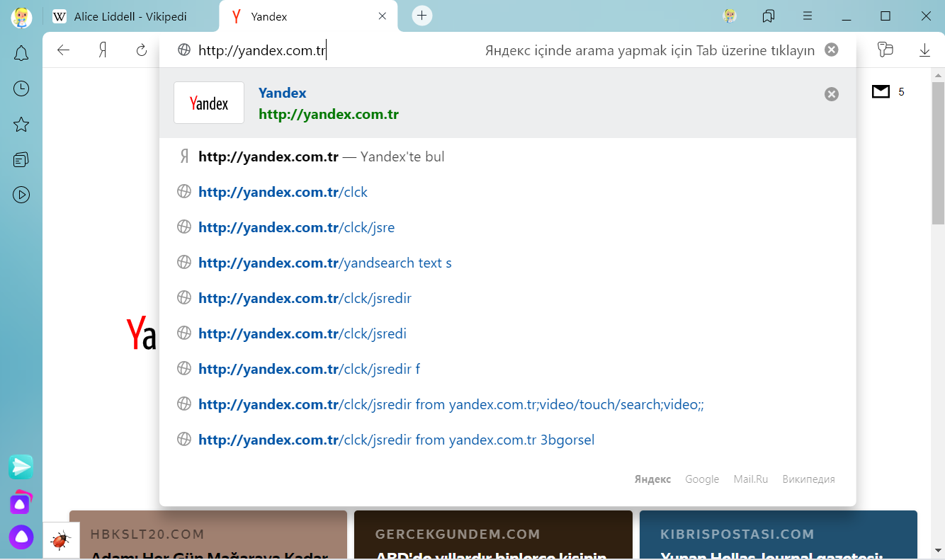The height and width of the screenshot is (560, 945).
Task: Open the bookmarks icon in the title bar
Action: [x=769, y=16]
